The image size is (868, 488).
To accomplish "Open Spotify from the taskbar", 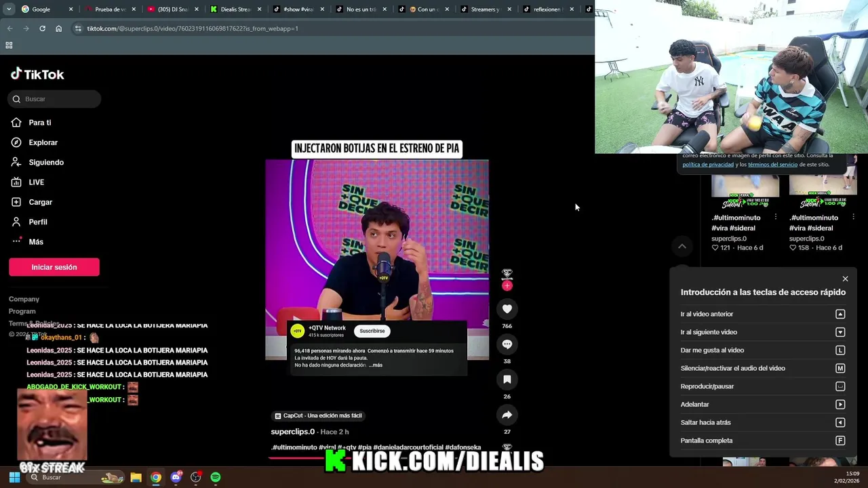I will click(216, 477).
